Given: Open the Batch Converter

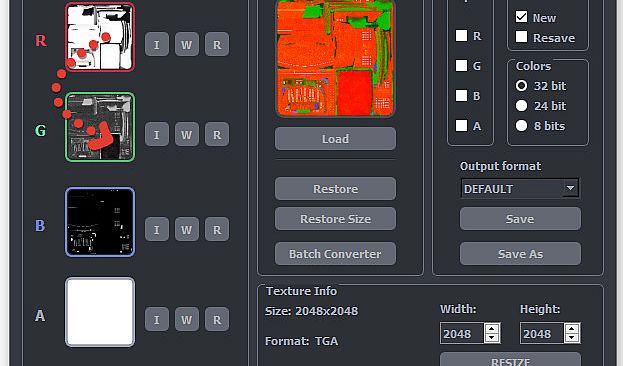Looking at the screenshot, I should (x=335, y=254).
